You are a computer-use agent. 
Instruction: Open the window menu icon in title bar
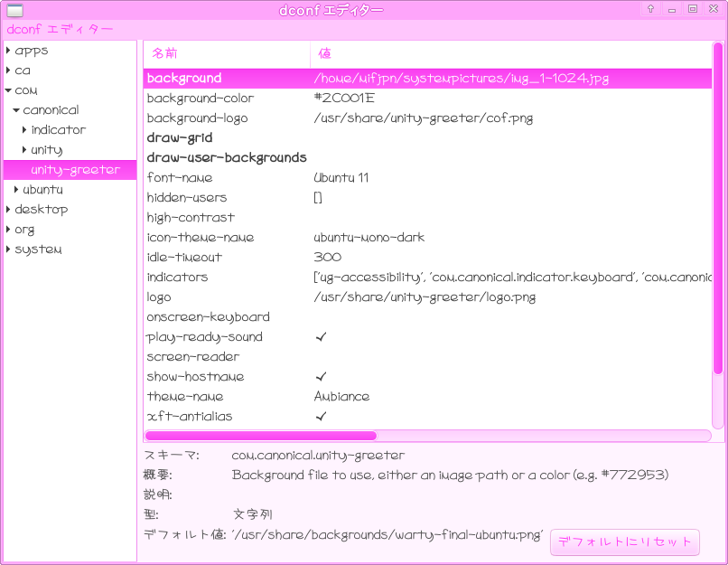click(14, 10)
